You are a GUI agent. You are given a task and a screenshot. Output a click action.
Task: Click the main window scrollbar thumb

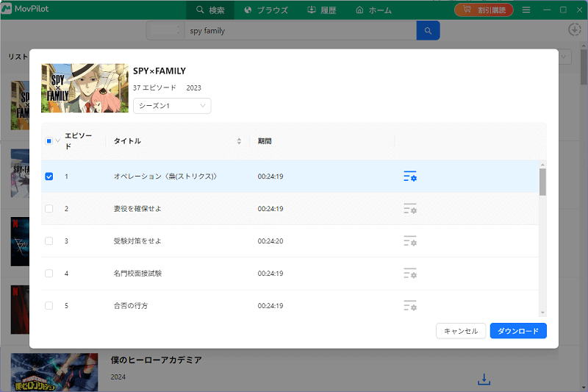coord(584,67)
